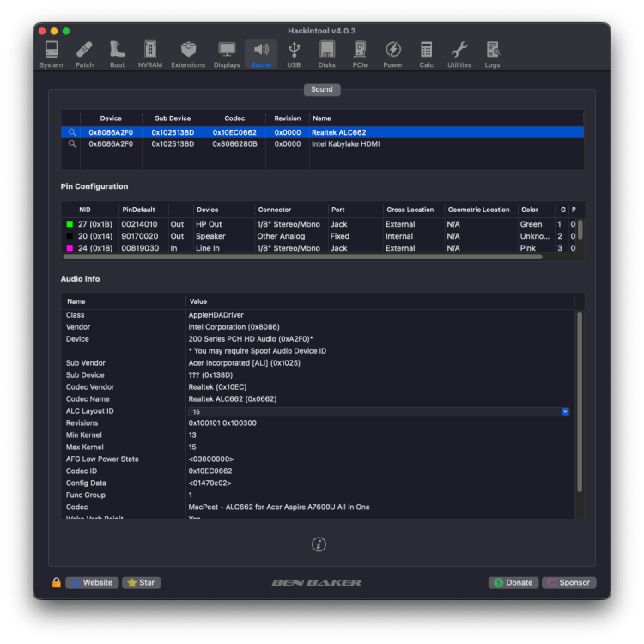Click the Connector column header
The image size is (644, 644).
coord(275,210)
